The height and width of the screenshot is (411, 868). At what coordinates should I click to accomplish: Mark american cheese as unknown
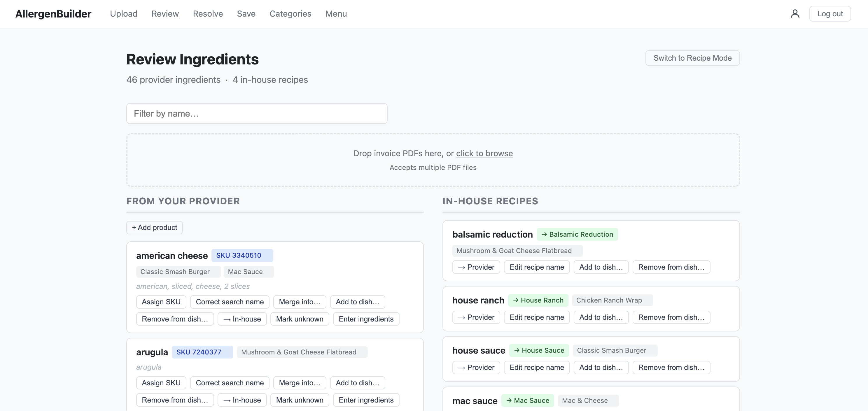click(x=300, y=319)
